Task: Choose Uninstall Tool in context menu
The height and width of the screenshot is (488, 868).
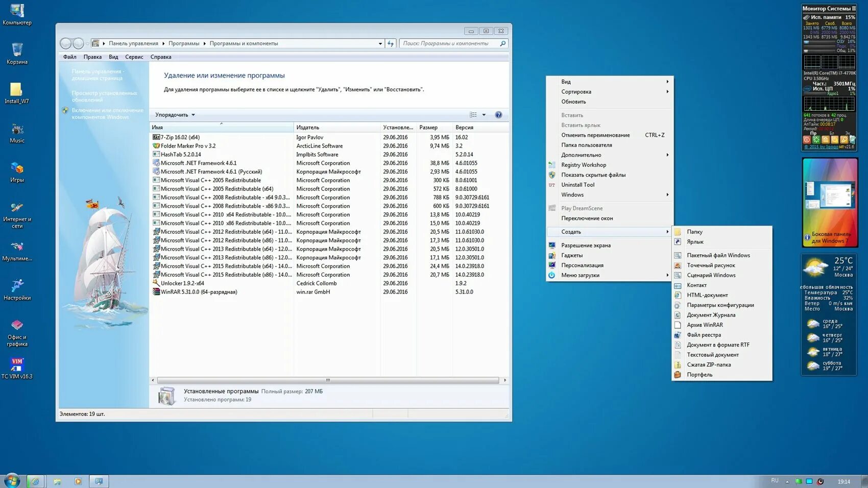Action: coord(610,185)
